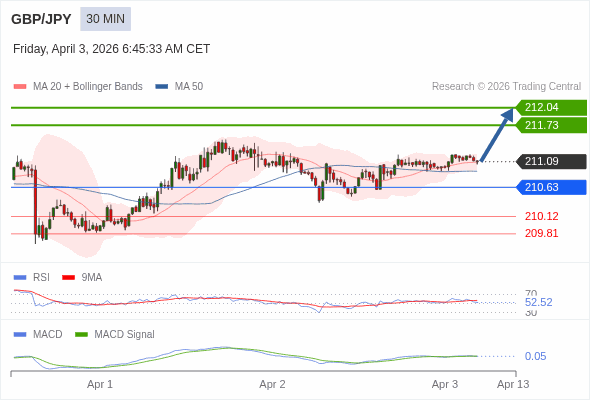Click the MACD value 0.05

pyautogui.click(x=535, y=356)
